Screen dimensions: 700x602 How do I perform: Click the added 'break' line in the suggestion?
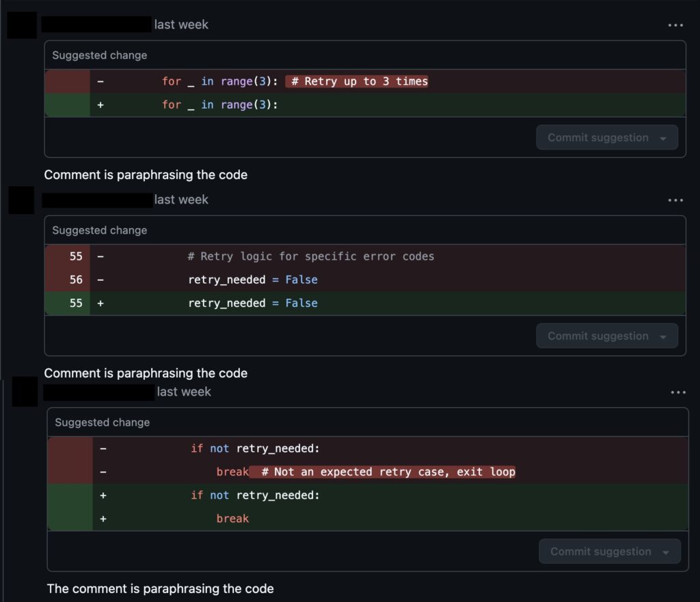232,519
